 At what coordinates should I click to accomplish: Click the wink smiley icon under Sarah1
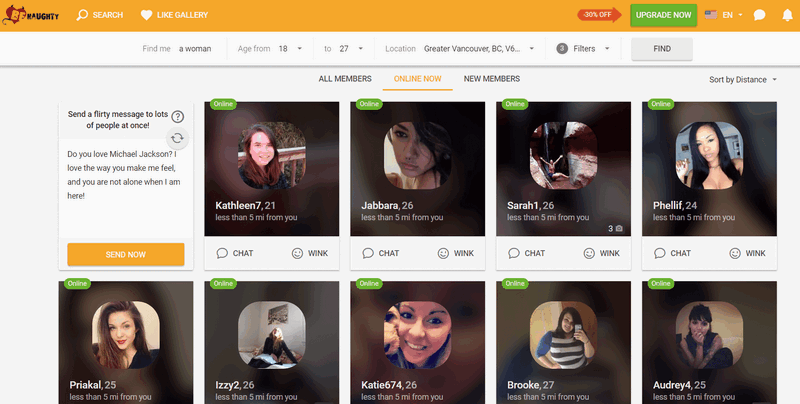tap(589, 254)
